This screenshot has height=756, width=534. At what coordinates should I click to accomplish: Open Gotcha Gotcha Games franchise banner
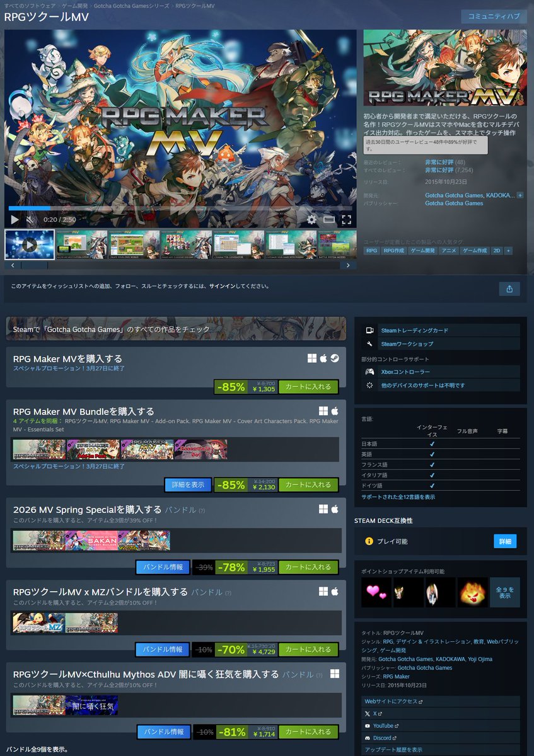[x=176, y=329]
